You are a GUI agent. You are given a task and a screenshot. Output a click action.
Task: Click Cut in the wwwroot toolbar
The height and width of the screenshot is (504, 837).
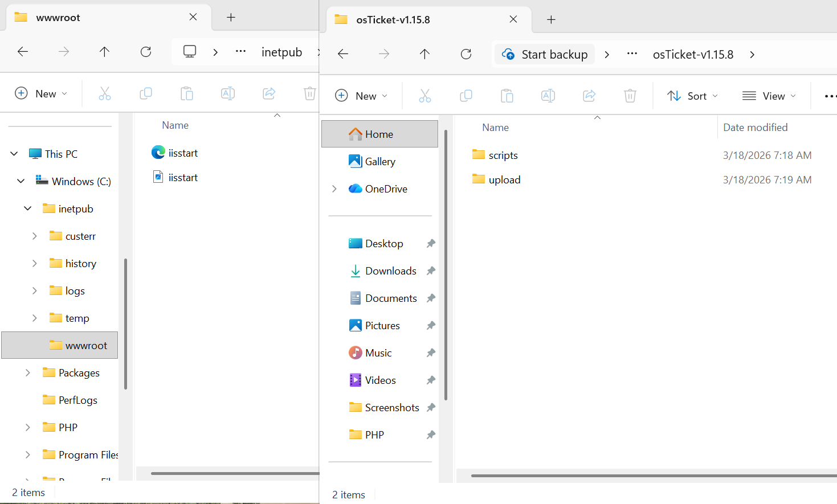(105, 93)
